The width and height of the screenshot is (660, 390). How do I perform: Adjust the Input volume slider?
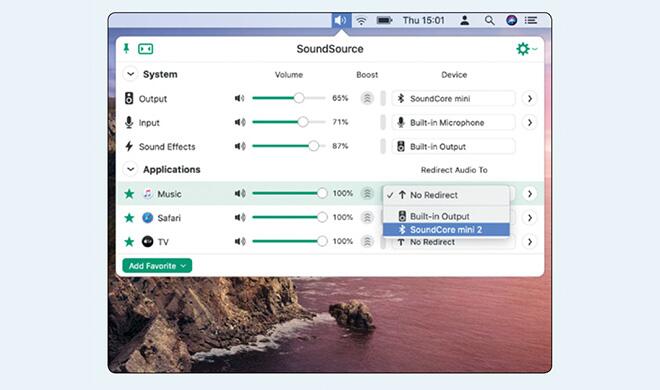(289, 122)
